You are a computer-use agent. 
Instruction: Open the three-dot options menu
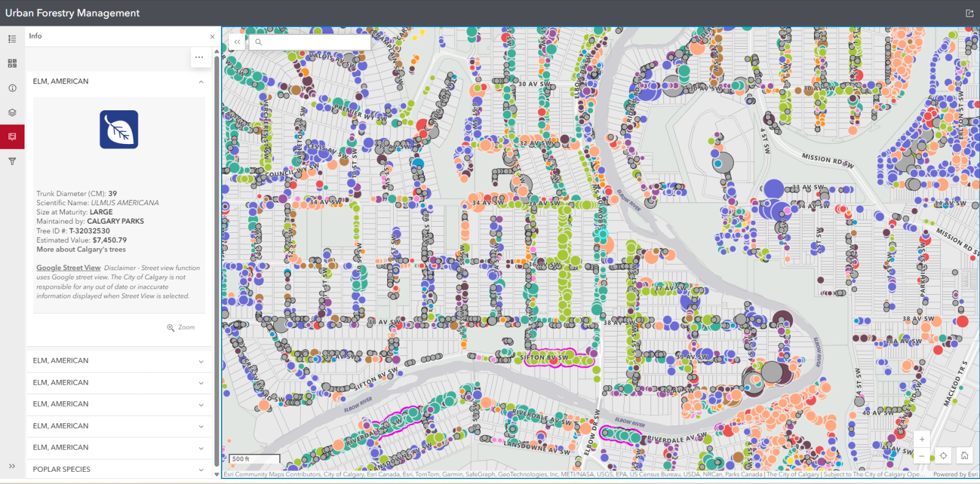click(x=199, y=58)
